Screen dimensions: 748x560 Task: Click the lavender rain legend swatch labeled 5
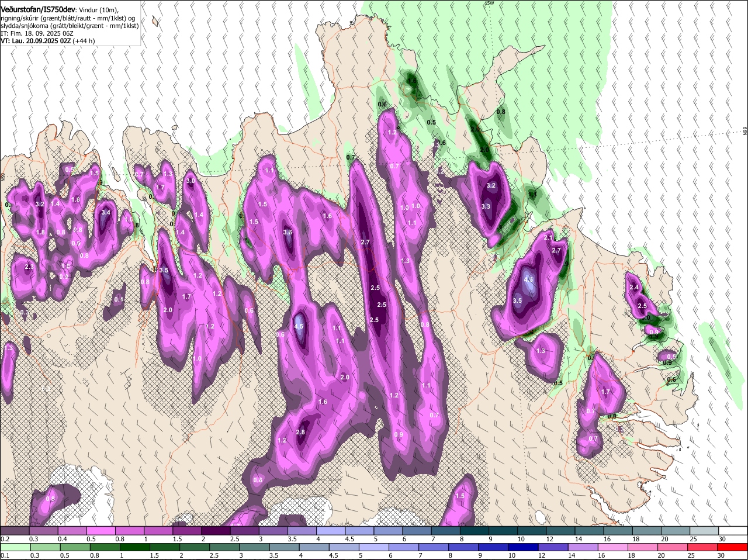pos(373,547)
